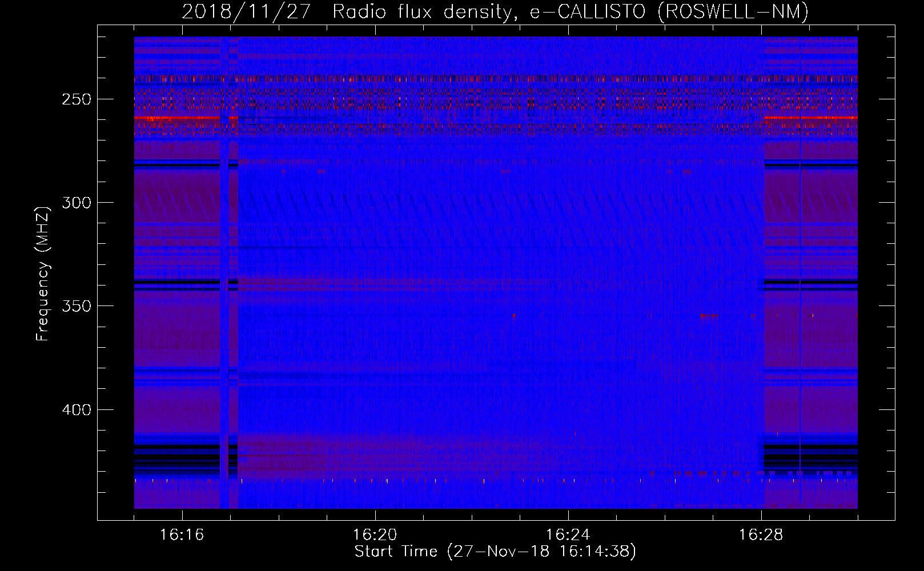This screenshot has height=571, width=924.
Task: Click the '400' frequency axis label
Action: click(77, 410)
